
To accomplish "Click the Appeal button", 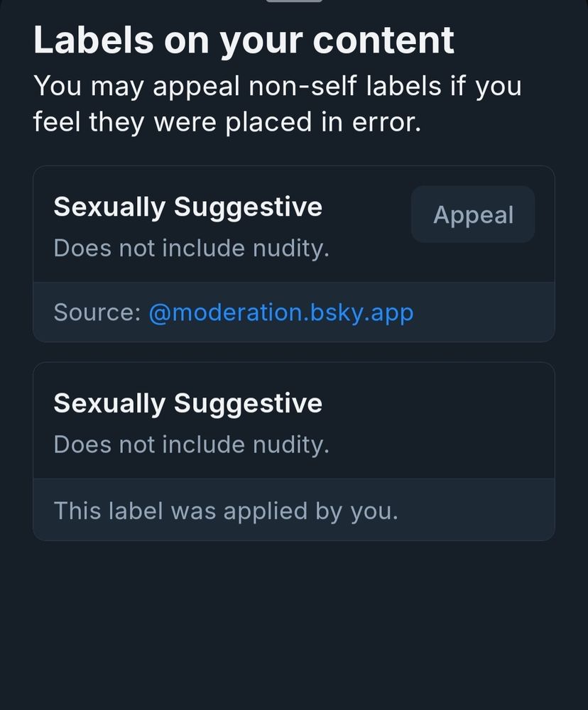I will click(x=472, y=214).
